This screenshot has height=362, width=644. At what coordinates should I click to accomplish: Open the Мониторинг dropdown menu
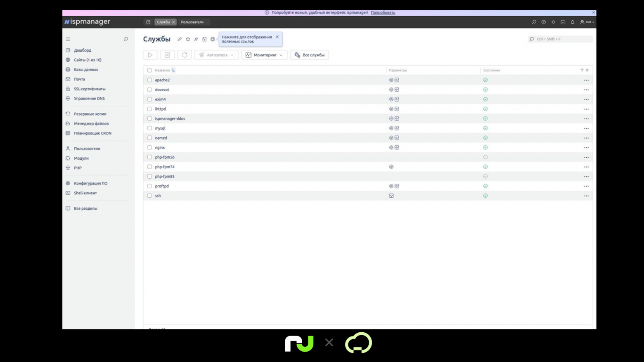click(264, 55)
